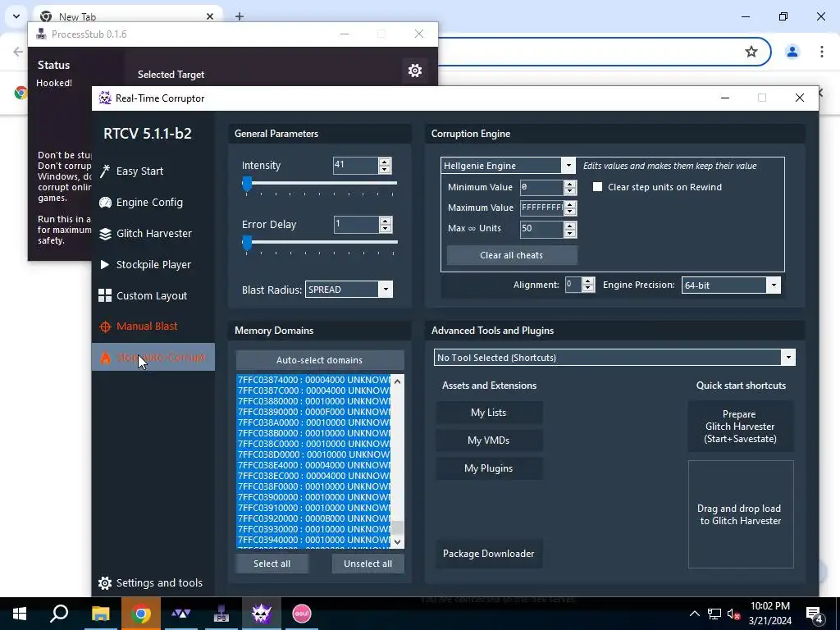Click Stop Auto-Corrupt flame icon
This screenshot has width=840, height=630.
pyautogui.click(x=105, y=358)
